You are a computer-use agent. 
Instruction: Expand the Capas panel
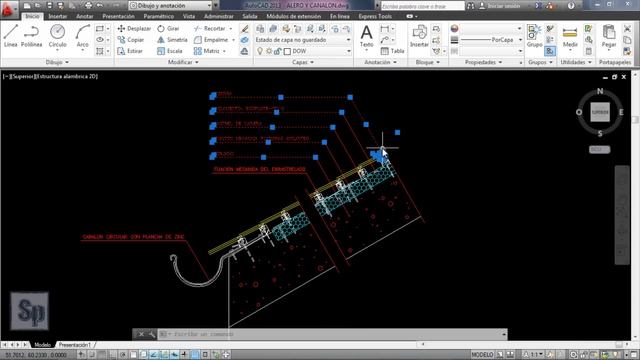click(303, 62)
